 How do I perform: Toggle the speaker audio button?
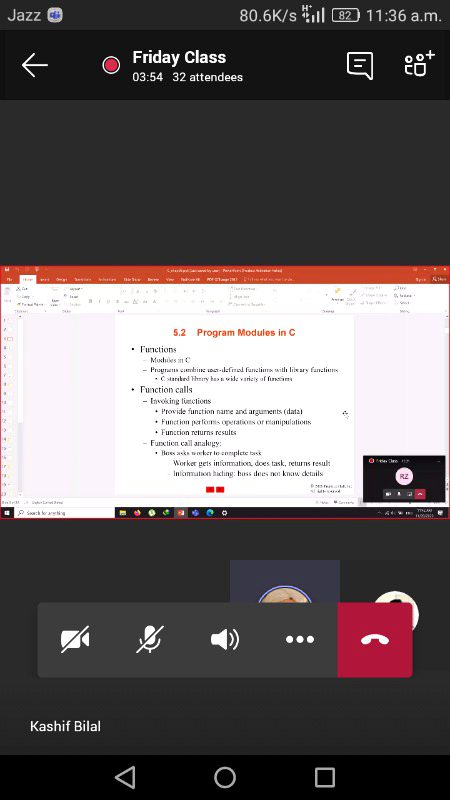[x=224, y=639]
